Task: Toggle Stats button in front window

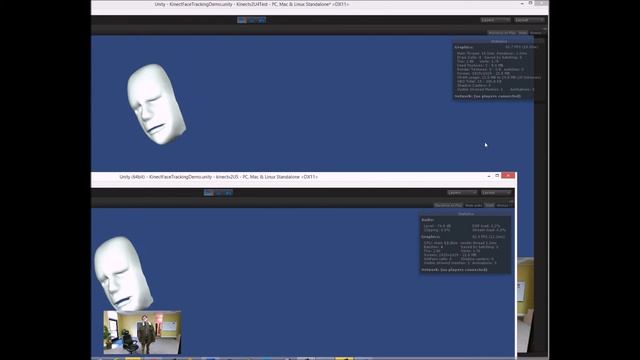Action: (489, 205)
